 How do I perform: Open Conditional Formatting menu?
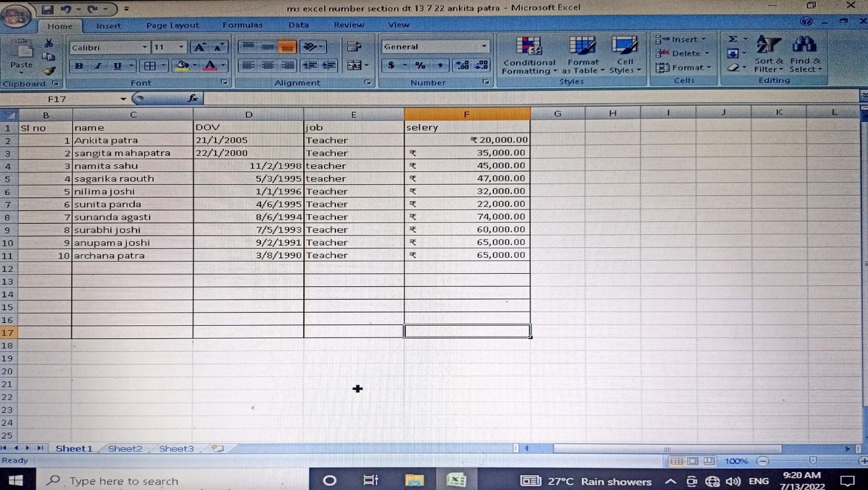(529, 55)
